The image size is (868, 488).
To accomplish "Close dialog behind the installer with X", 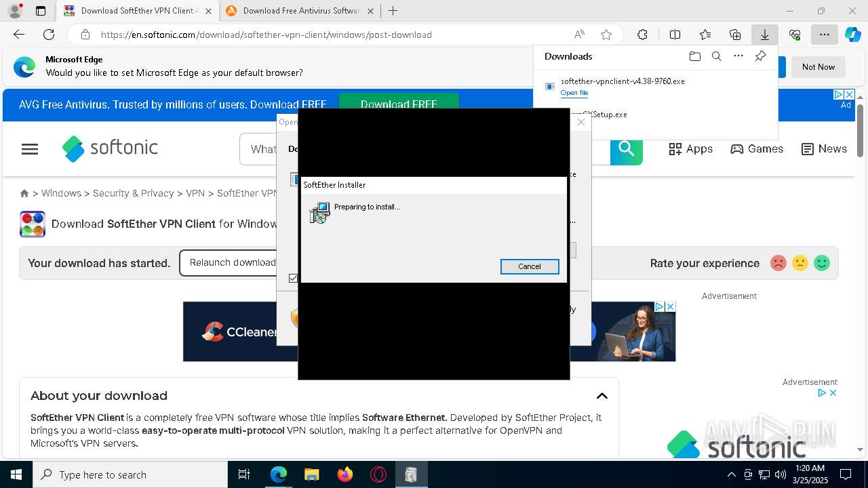I will (x=581, y=122).
